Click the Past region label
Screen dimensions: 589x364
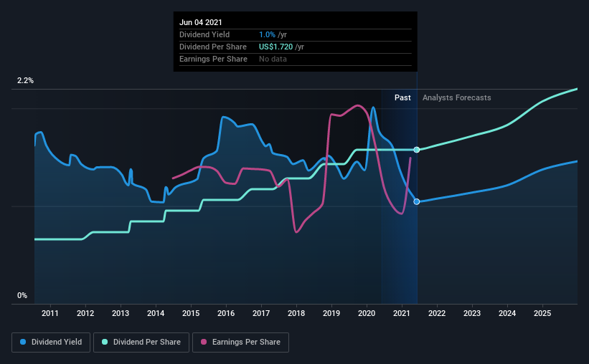point(402,97)
